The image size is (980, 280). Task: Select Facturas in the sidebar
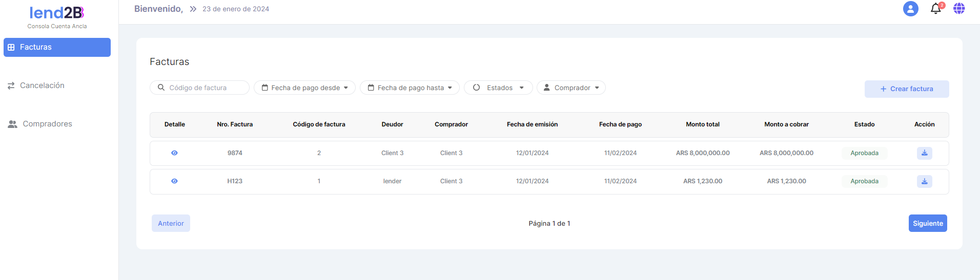click(57, 47)
